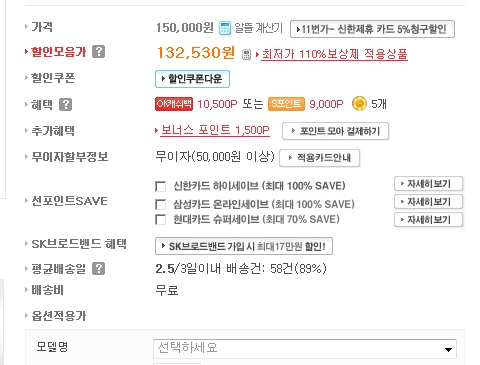Check 현대카드 슈퍼세이브 option
The width and height of the screenshot is (480, 365).
[161, 220]
